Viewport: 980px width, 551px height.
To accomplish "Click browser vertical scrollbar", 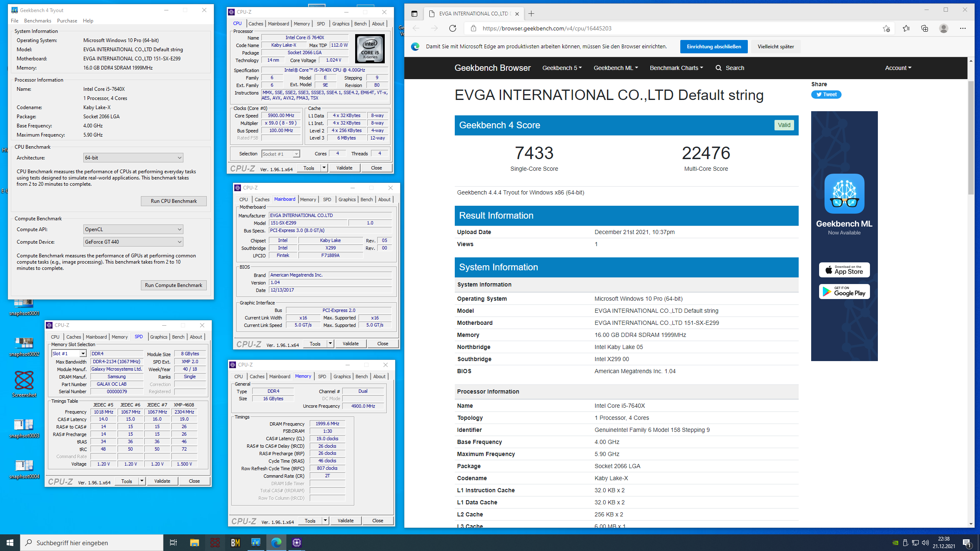I will pos(971,137).
